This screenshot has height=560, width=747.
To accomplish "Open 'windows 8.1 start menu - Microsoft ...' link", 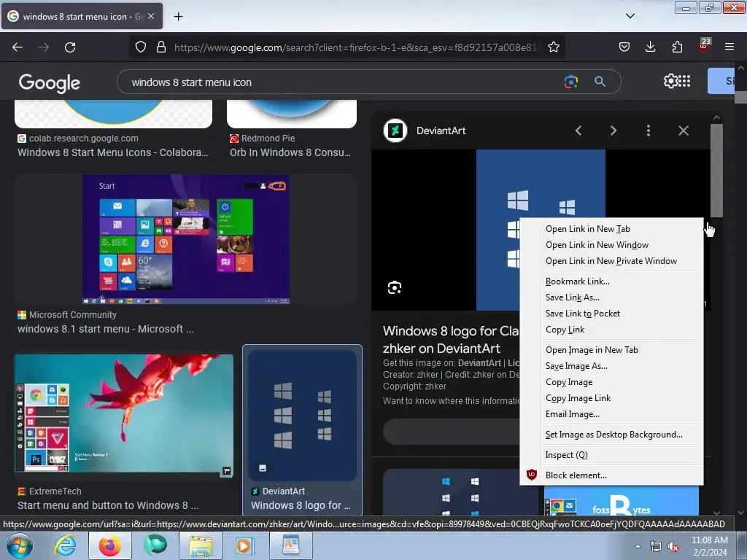I will click(x=106, y=329).
